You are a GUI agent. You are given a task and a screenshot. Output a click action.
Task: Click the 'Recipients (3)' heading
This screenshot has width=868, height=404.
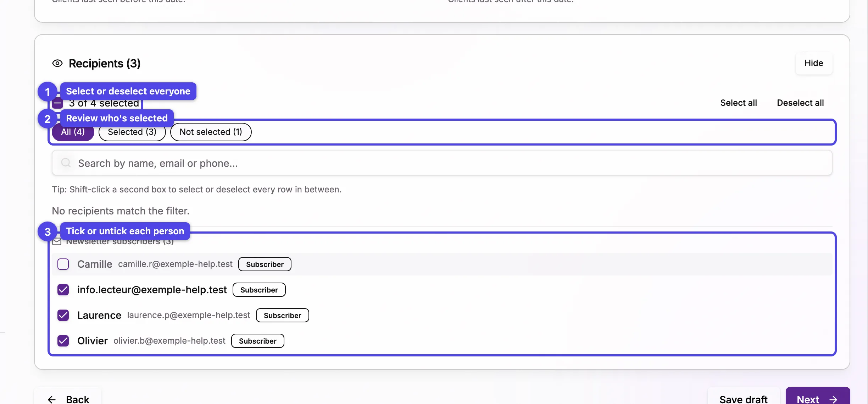(105, 64)
